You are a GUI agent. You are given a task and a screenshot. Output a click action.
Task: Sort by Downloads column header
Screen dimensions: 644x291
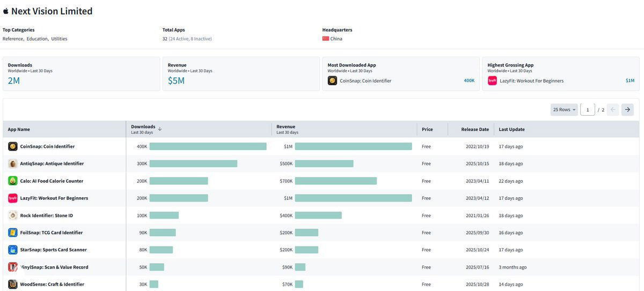click(143, 127)
